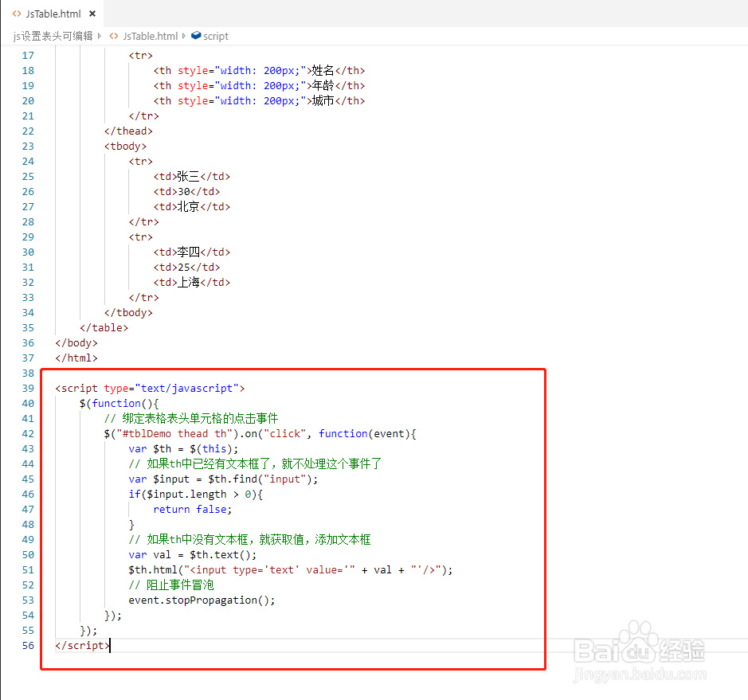Click the closing </thead> tag
The image size is (748, 700).
click(x=128, y=131)
